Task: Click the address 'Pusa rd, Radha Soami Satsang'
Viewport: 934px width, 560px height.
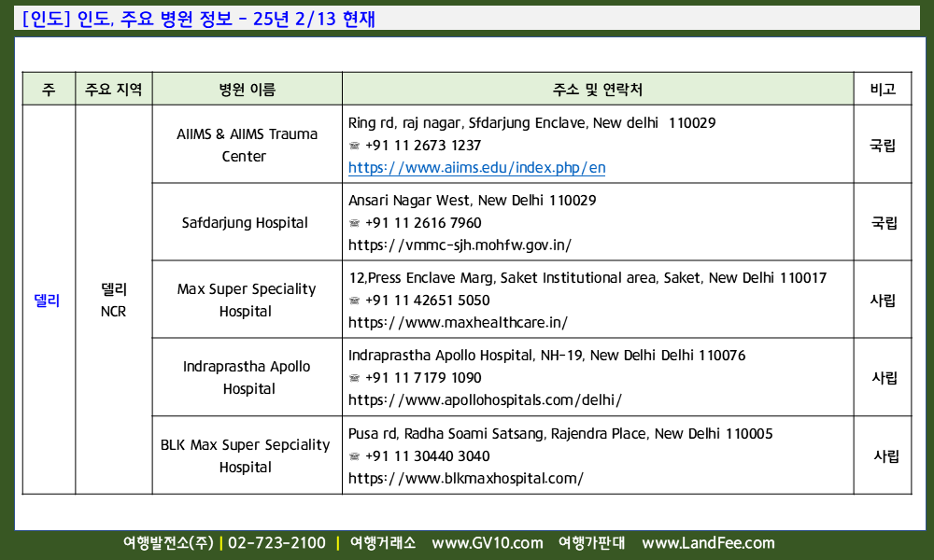Action: point(447,434)
